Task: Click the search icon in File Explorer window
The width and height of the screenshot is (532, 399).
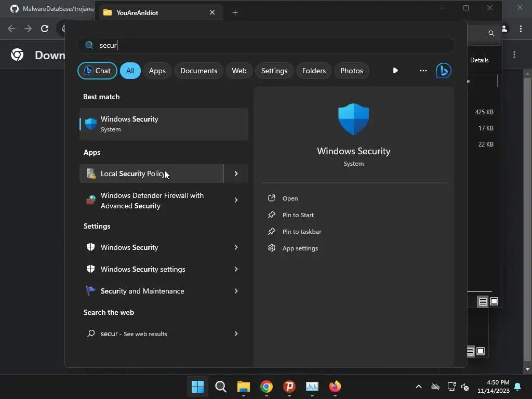Action: pos(491,33)
